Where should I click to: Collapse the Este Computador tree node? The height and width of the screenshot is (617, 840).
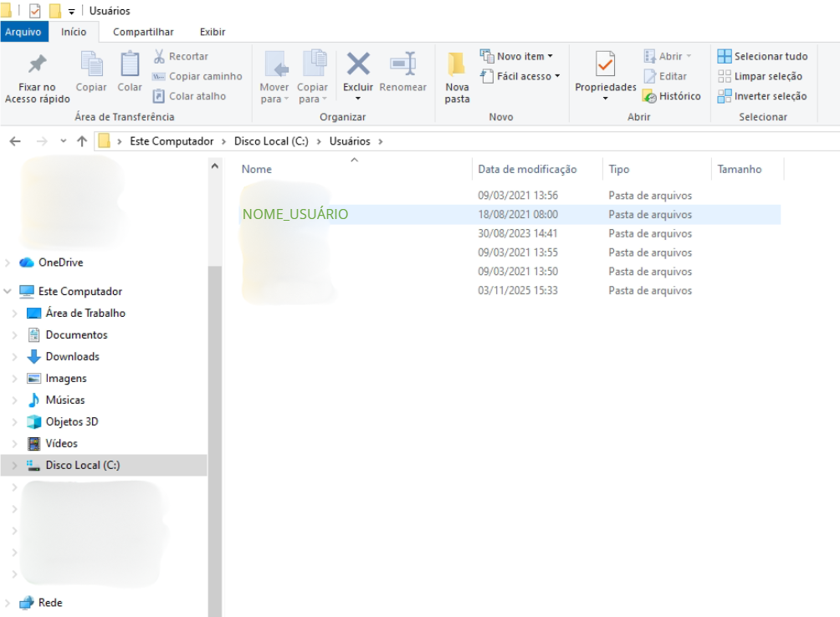[8, 291]
